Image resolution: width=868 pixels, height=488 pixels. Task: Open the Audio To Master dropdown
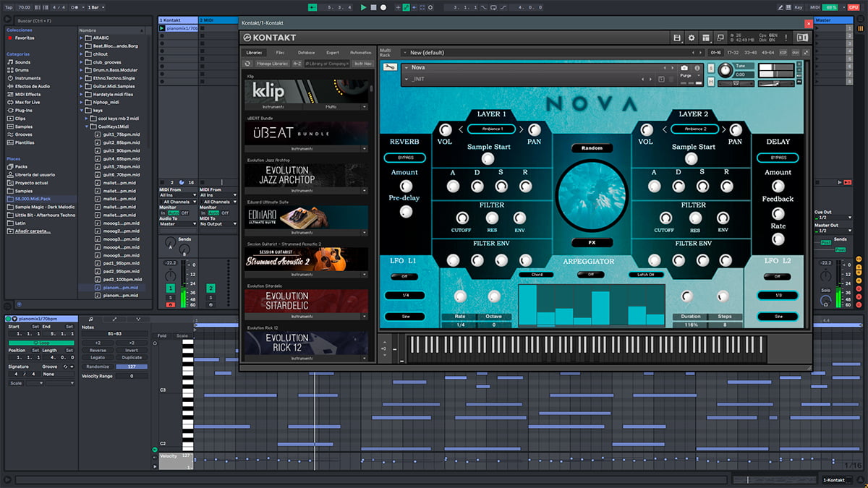(177, 224)
